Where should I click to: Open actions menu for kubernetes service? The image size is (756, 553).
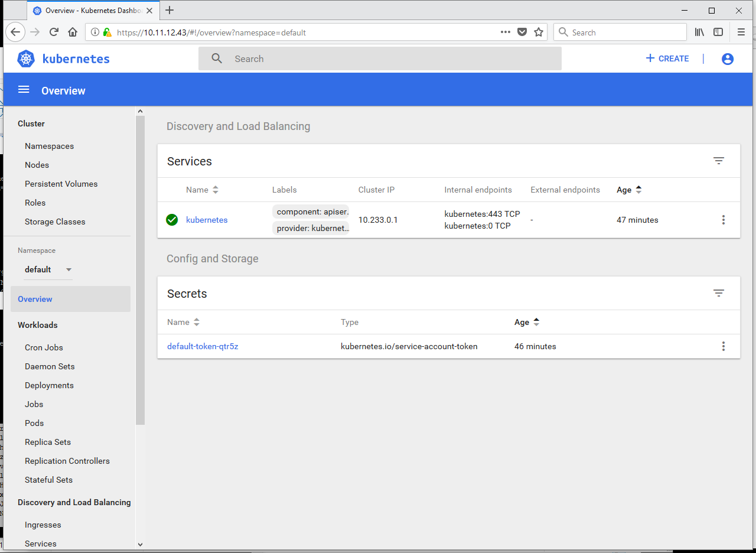724,220
